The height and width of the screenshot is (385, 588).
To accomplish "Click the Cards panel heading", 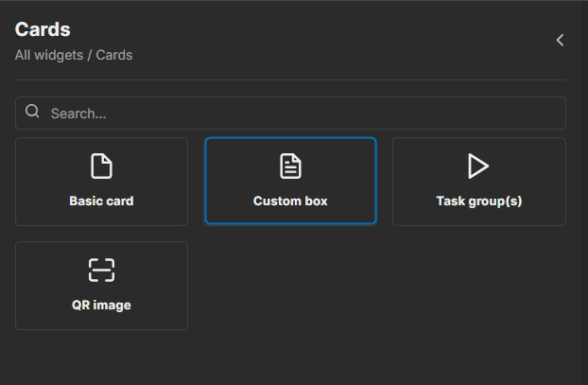I will point(43,29).
